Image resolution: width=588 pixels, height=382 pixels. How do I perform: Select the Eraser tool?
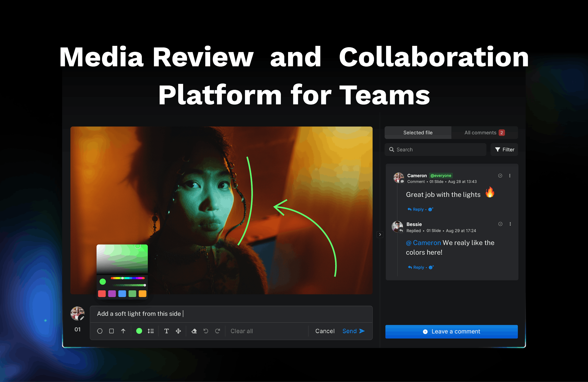pos(194,331)
